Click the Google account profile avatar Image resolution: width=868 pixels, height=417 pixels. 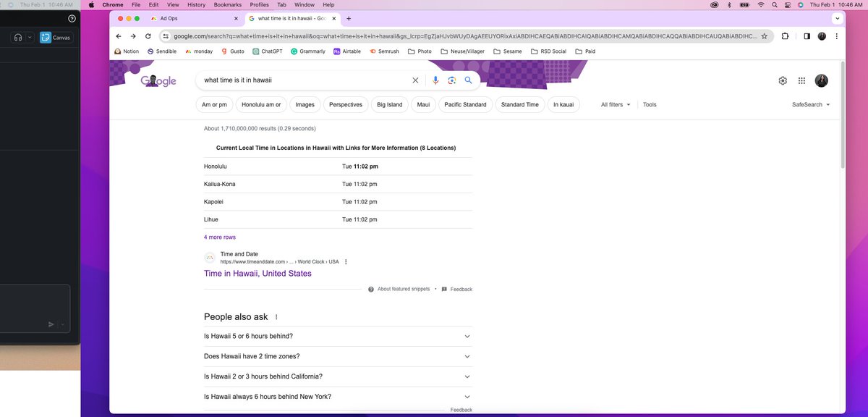821,80
